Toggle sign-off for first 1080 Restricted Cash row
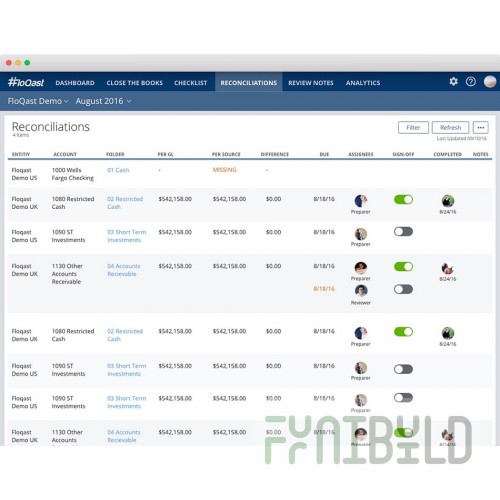500x500 pixels. point(403,199)
